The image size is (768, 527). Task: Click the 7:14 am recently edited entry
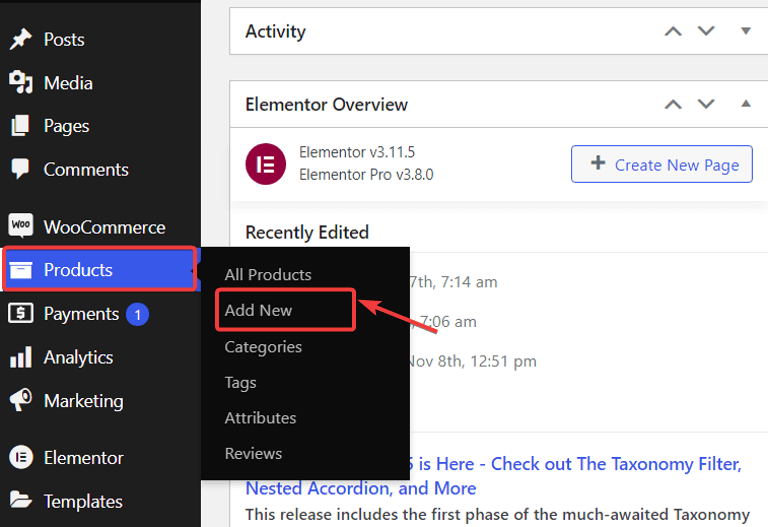454,282
